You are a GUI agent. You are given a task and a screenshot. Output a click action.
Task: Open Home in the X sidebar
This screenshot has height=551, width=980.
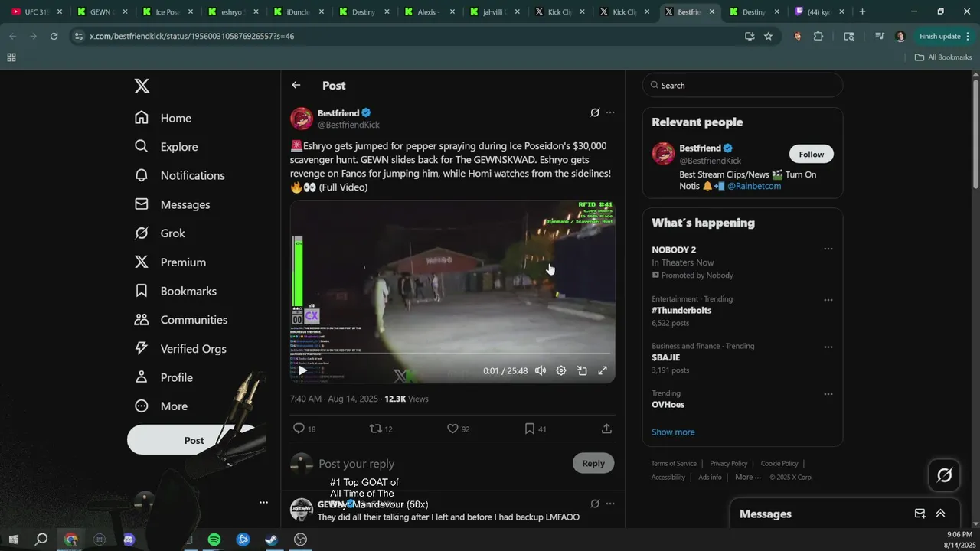pyautogui.click(x=163, y=118)
